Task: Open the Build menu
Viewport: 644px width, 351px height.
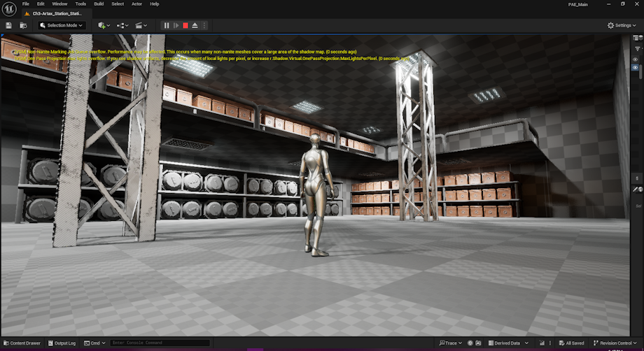Action: click(x=99, y=3)
